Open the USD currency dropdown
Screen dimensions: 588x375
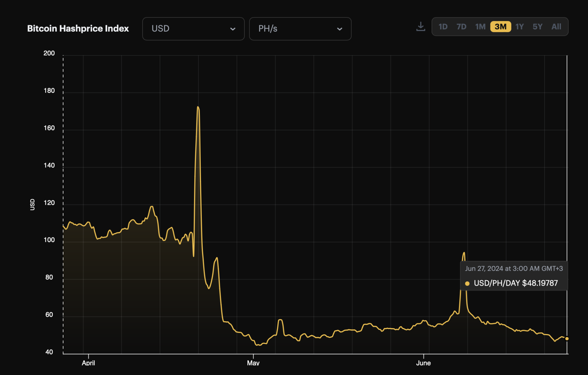coord(193,29)
